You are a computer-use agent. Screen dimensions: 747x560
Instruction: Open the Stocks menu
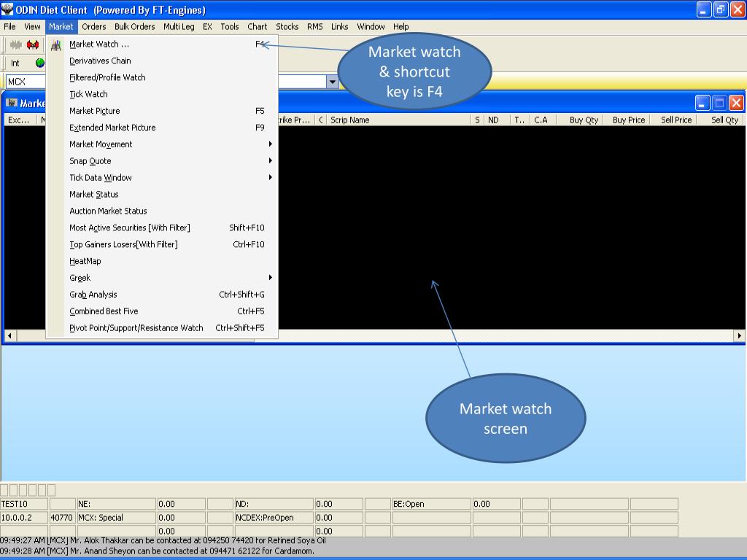tap(287, 27)
